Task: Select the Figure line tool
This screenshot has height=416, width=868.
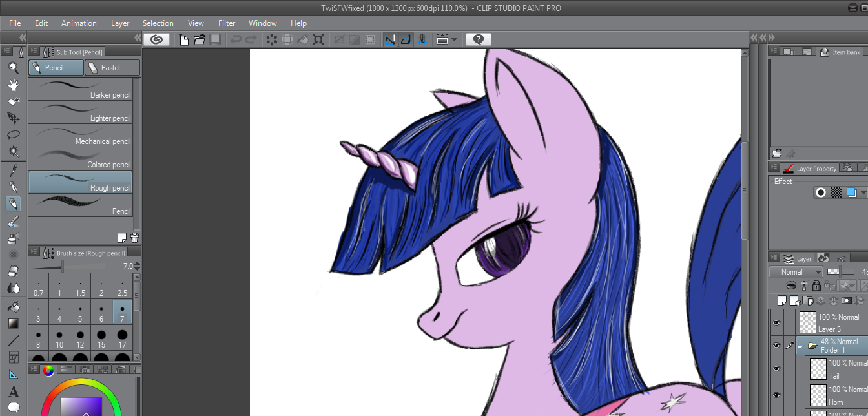Action: (x=14, y=340)
